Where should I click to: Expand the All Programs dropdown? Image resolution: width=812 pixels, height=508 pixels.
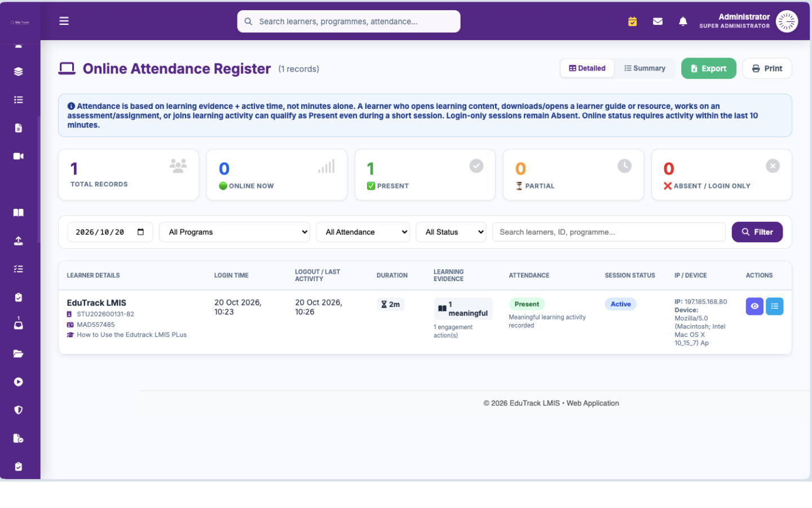(x=235, y=232)
